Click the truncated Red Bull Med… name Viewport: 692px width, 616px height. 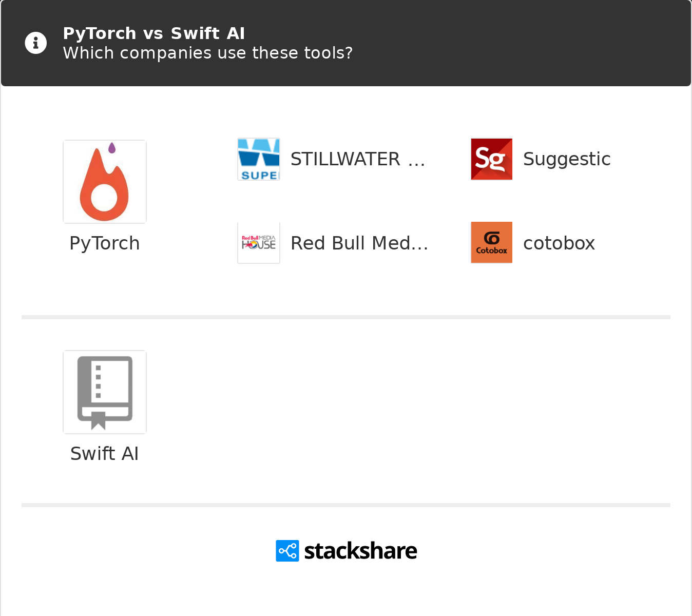[x=359, y=243]
